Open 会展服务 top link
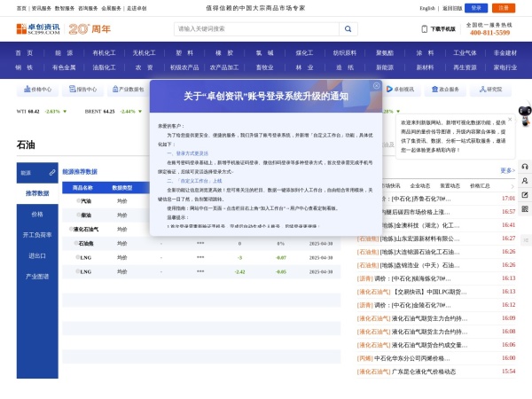Image resolution: width=532 pixels, height=399 pixels. point(111,9)
